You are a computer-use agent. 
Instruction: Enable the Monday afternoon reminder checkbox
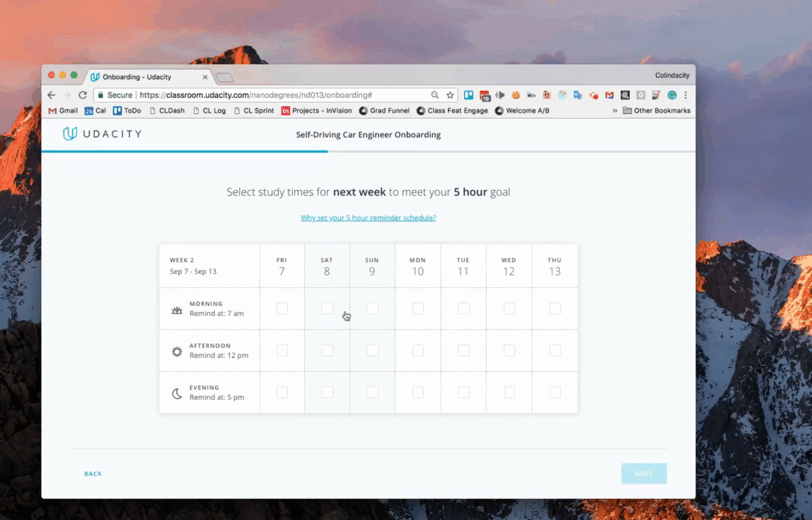coord(418,350)
